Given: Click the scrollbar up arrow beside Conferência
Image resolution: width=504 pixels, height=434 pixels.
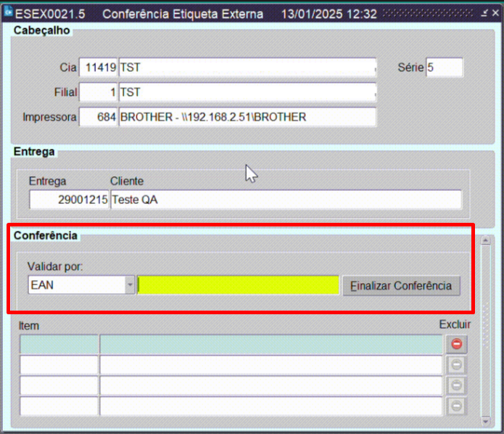Looking at the screenshot, I should pos(486,240).
